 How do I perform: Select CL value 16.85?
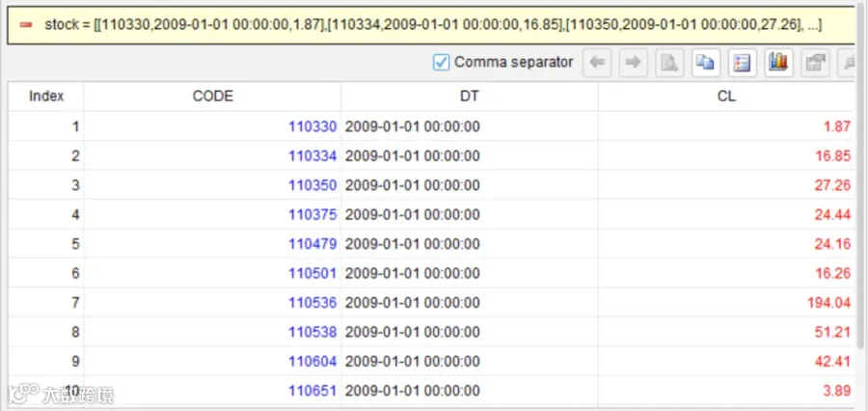click(832, 156)
